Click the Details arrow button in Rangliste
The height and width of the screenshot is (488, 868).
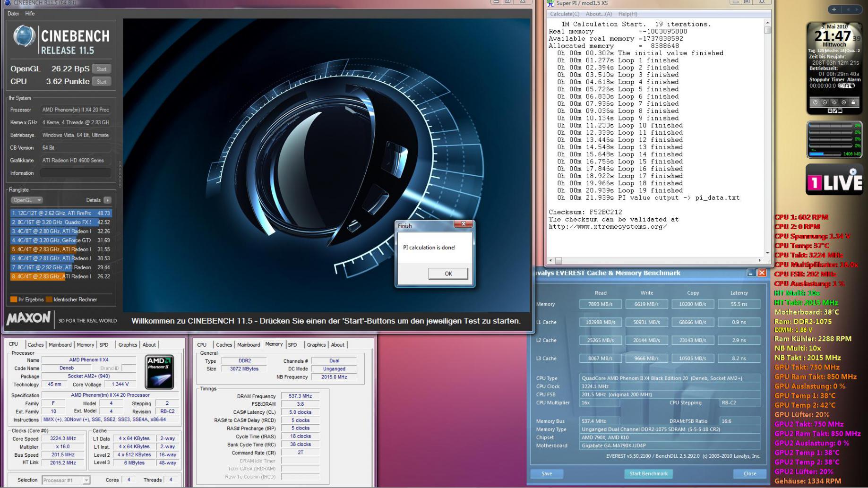(x=107, y=200)
